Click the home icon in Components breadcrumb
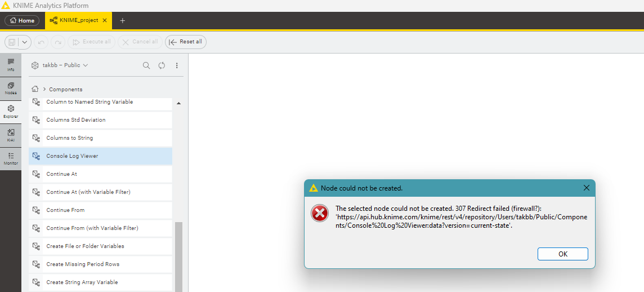Image resolution: width=644 pixels, height=292 pixels. (x=35, y=89)
